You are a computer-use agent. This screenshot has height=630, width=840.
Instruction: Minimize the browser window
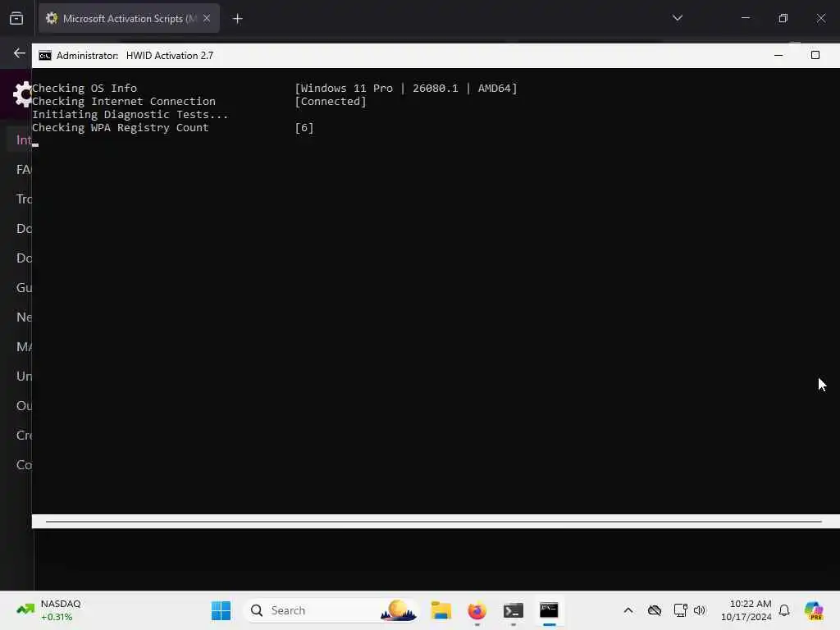(x=745, y=18)
